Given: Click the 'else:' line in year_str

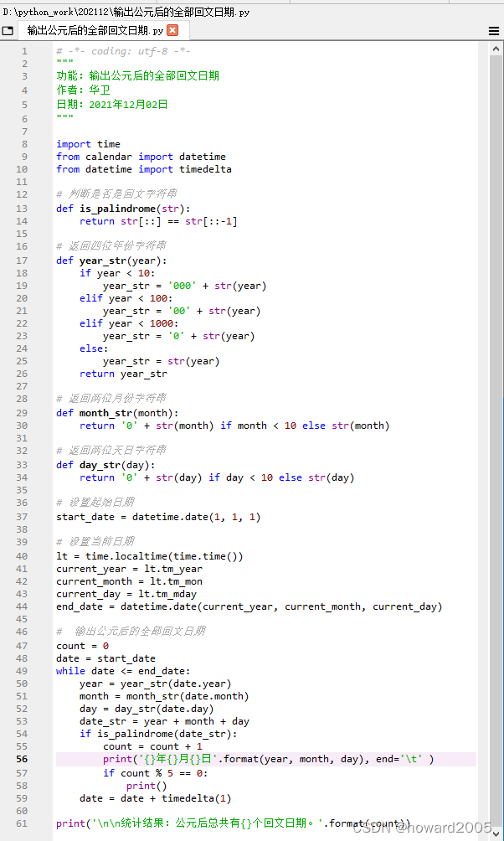Looking at the screenshot, I should pos(94,348).
